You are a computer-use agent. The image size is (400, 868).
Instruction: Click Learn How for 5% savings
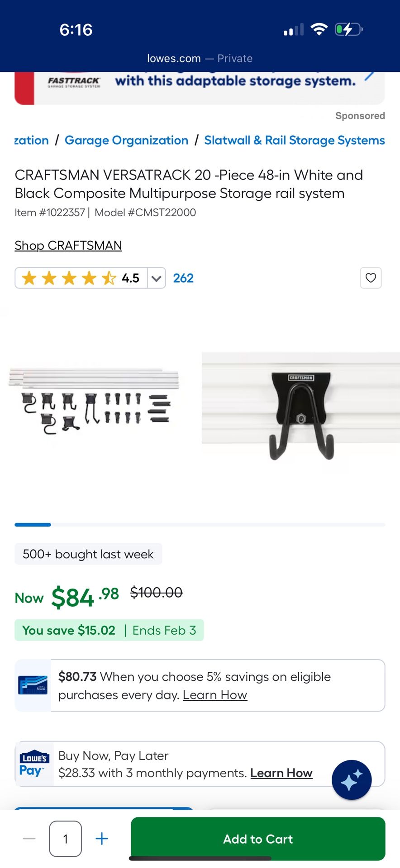pos(215,695)
